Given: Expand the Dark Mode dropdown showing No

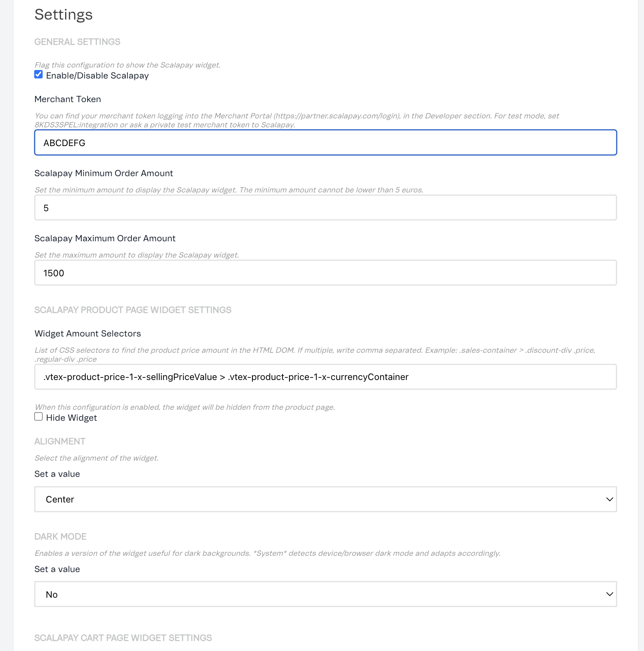Looking at the screenshot, I should 325,594.
